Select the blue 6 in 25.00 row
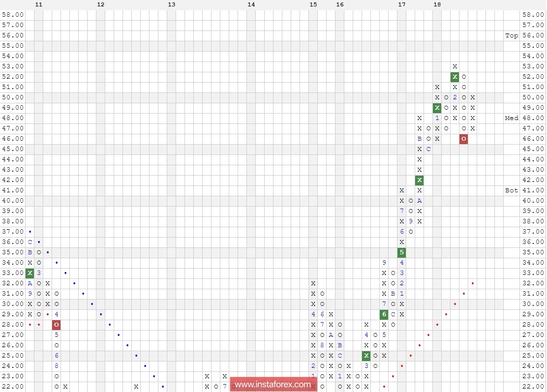The image size is (547, 392). 56,356
